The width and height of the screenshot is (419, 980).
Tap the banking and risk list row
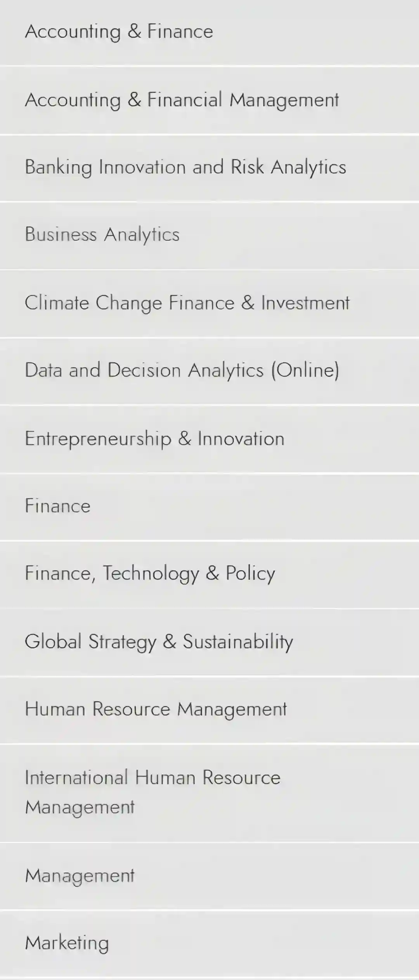tap(185, 167)
